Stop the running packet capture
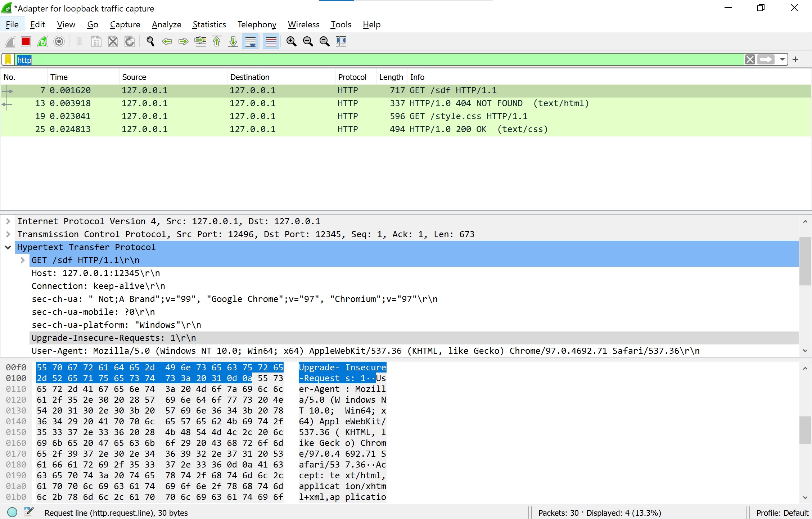 click(26, 41)
